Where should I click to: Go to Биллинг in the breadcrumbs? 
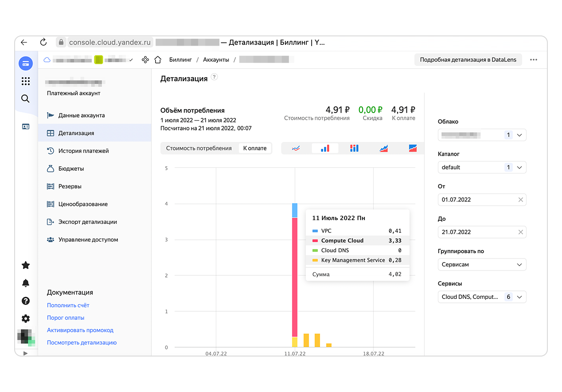click(180, 59)
